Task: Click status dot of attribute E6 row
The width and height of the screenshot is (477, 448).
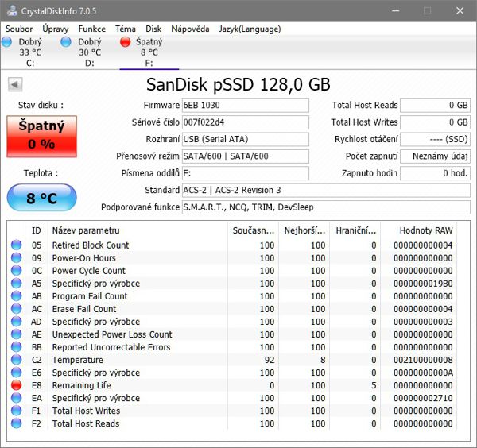Action: [x=17, y=373]
